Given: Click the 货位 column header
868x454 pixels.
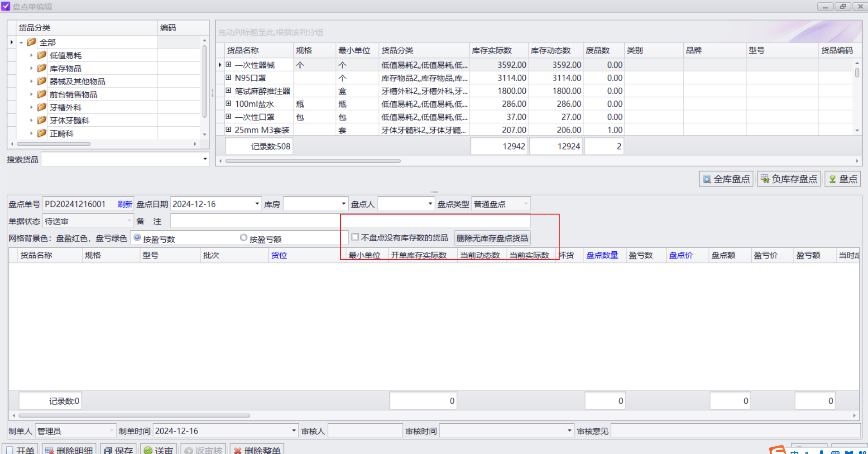Looking at the screenshot, I should [x=307, y=255].
